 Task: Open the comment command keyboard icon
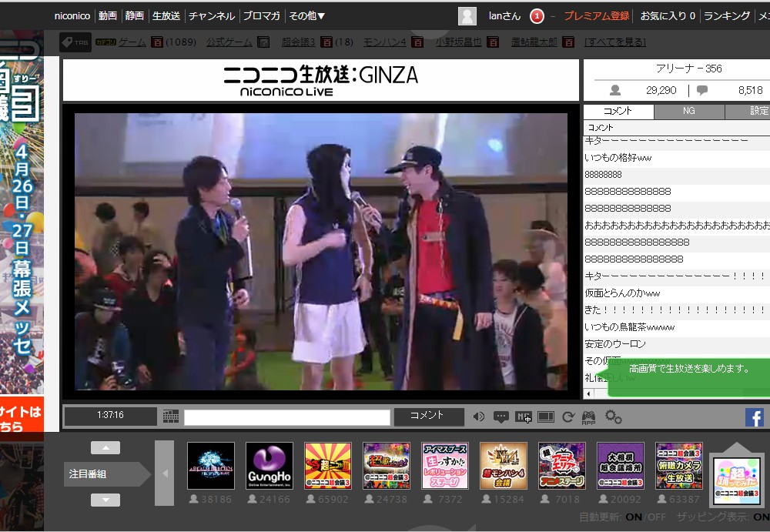170,417
